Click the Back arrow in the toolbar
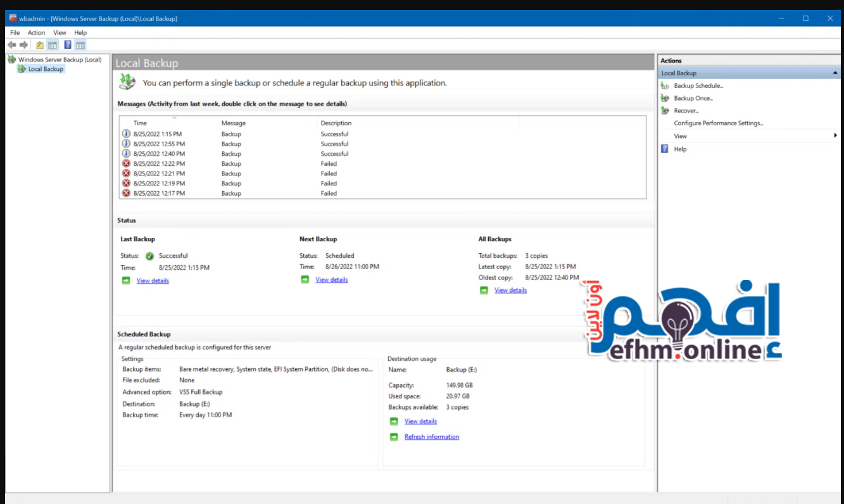The width and height of the screenshot is (844, 504). click(x=11, y=45)
